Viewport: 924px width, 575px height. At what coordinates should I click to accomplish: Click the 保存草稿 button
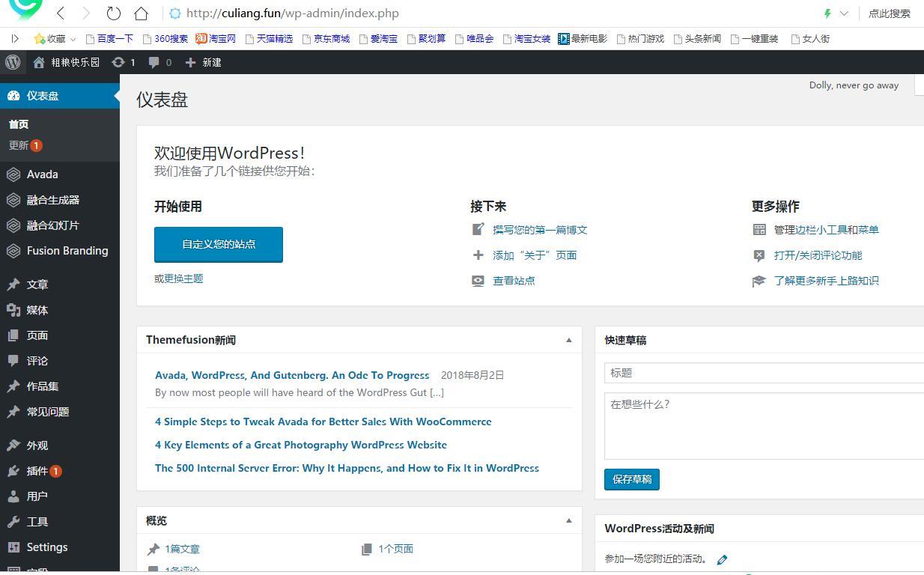click(x=632, y=479)
